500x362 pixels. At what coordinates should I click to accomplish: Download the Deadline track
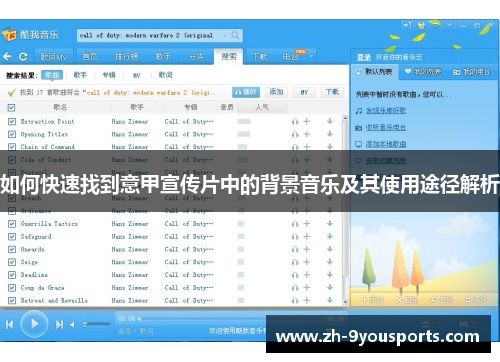(330, 275)
